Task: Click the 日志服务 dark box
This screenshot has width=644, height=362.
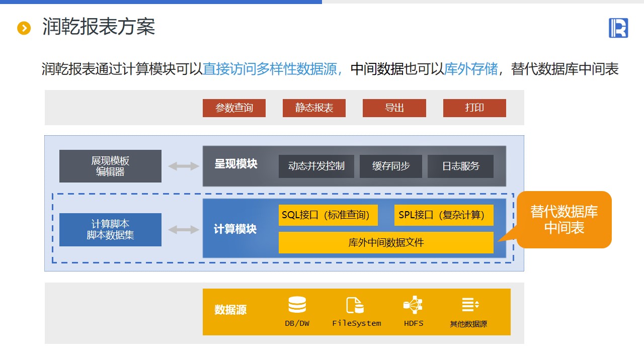Action: 461,166
